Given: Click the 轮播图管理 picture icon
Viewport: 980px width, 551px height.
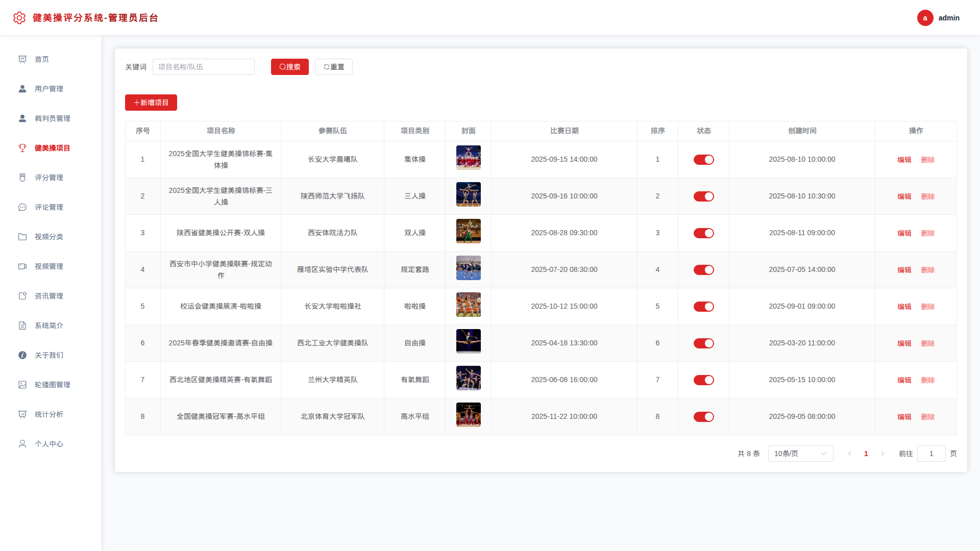Looking at the screenshot, I should coord(22,385).
